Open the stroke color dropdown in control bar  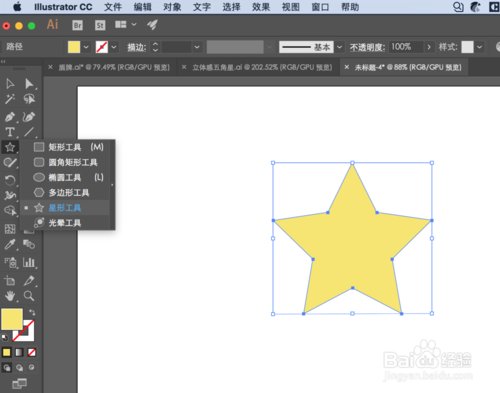(114, 47)
